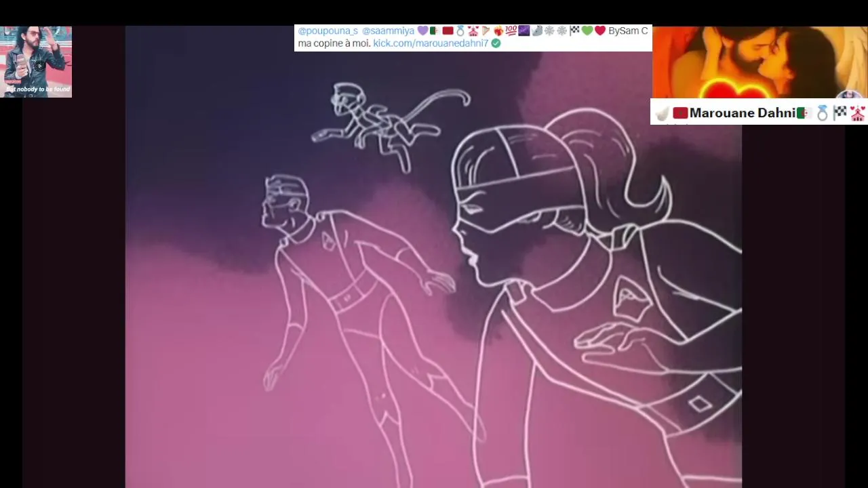Image resolution: width=868 pixels, height=488 pixels.
Task: Click the purple heart emoji in banner
Action: tap(422, 30)
